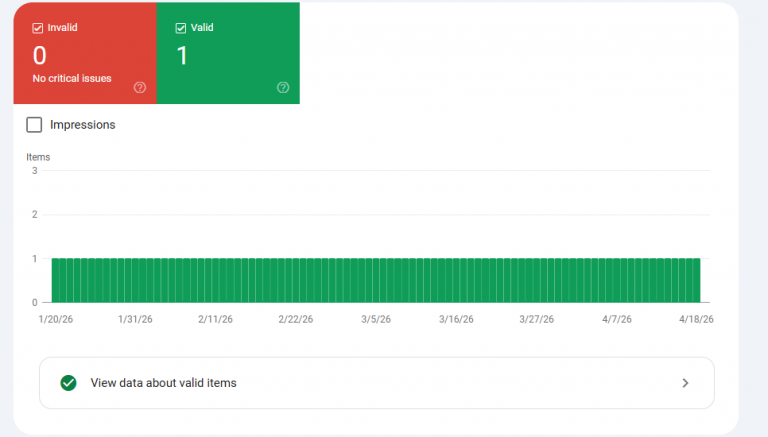Select the green Valid status card
The width and height of the screenshot is (768, 437).
[228, 52]
